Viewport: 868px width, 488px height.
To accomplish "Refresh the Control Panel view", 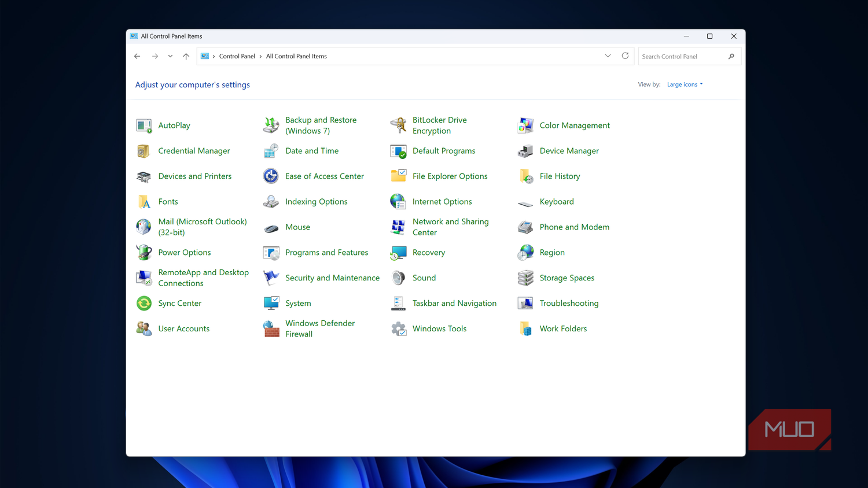I will (625, 56).
